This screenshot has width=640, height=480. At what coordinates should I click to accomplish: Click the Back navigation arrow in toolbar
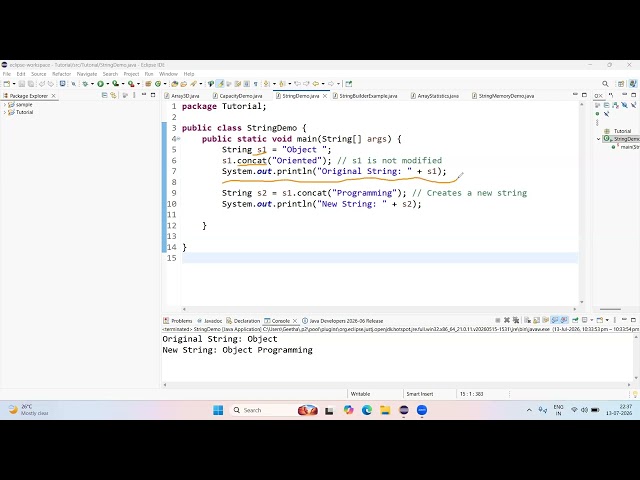click(x=316, y=84)
